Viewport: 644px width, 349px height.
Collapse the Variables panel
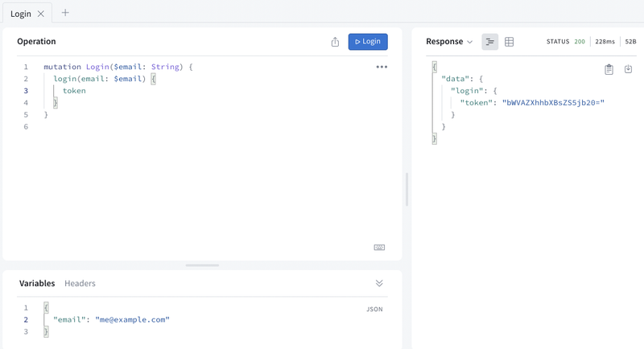(x=379, y=283)
